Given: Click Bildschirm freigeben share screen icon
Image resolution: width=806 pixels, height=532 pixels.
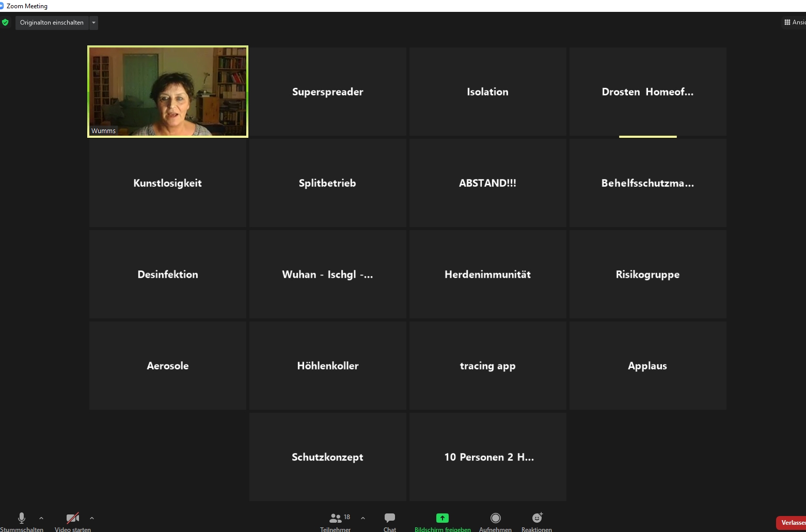Looking at the screenshot, I should pos(442,518).
